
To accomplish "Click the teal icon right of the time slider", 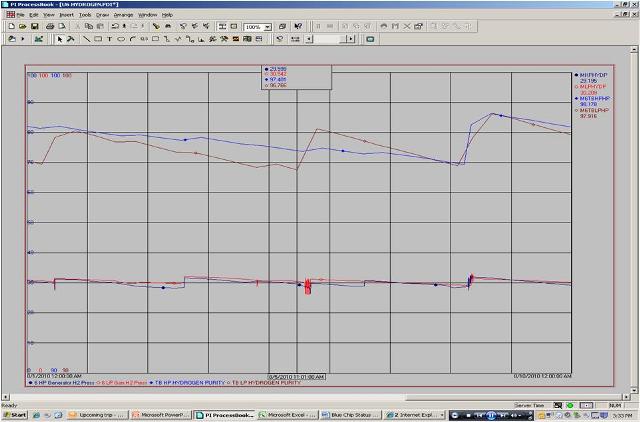I will pyautogui.click(x=370, y=39).
